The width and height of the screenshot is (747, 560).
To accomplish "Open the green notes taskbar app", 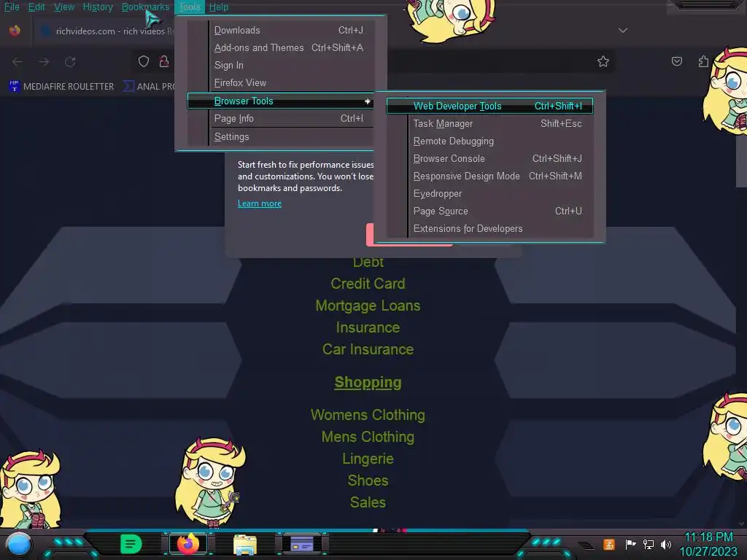I will click(x=131, y=544).
